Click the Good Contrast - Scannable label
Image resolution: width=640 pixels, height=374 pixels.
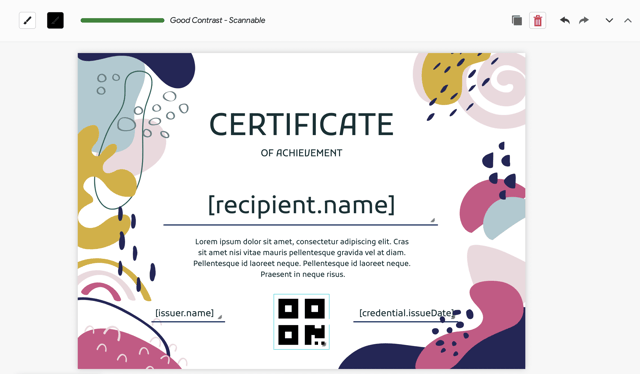[218, 20]
